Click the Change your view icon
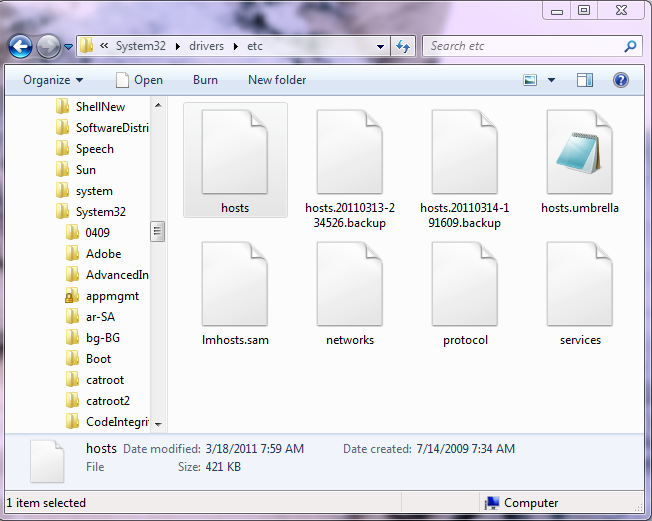This screenshot has width=652, height=521. pyautogui.click(x=530, y=80)
